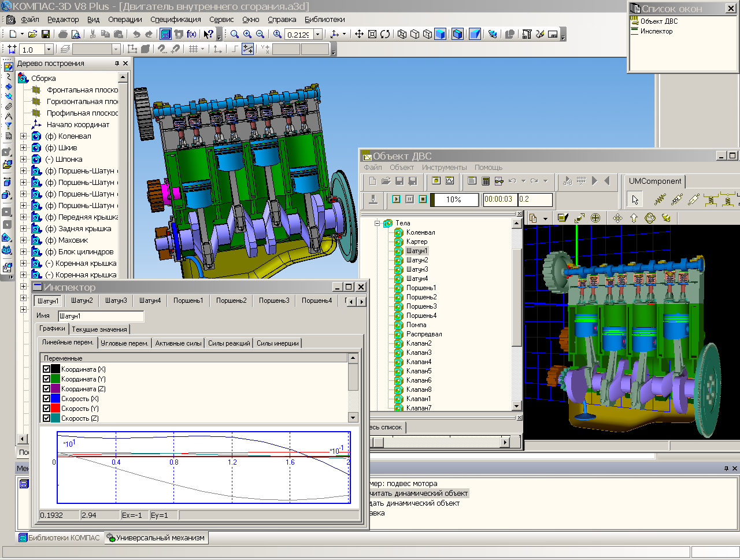Image resolution: width=740 pixels, height=560 pixels.
Task: Toggle perspective projection icon
Action: [x=475, y=34]
